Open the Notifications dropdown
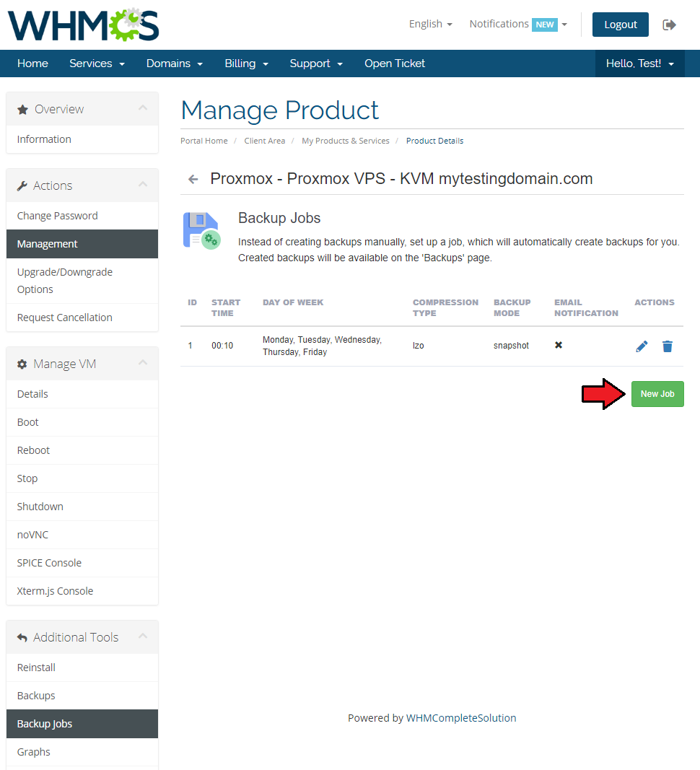The image size is (700, 770). (518, 24)
